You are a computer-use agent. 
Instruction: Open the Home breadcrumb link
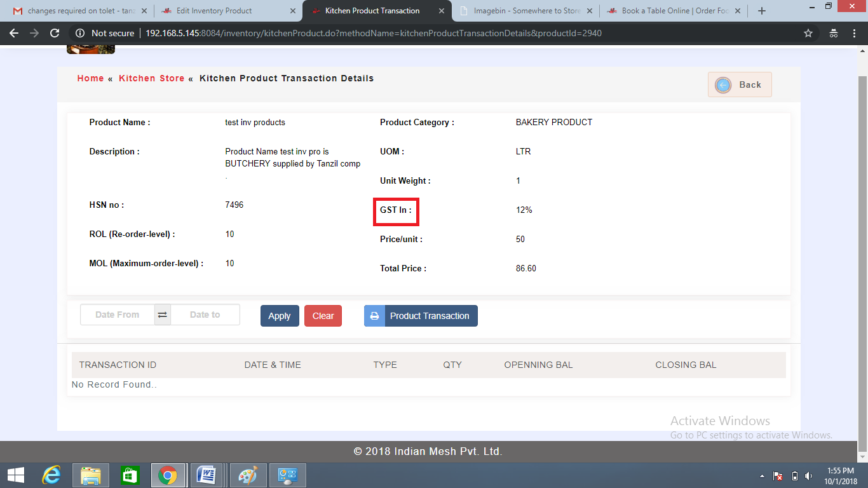90,78
